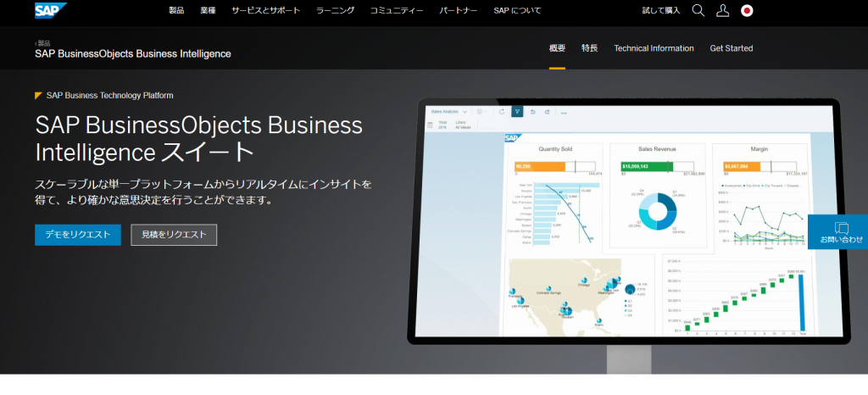Switch to the Get Started tab
This screenshot has width=868, height=395.
[732, 48]
